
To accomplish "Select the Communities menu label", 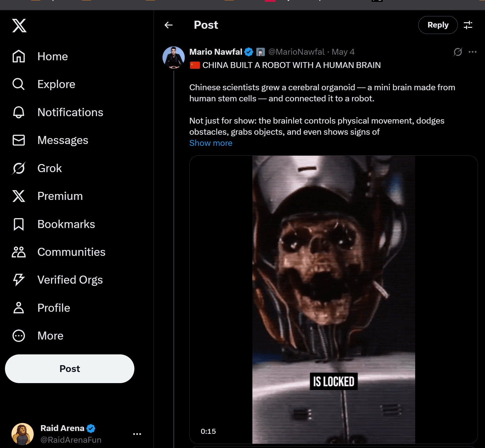I will pos(71,252).
